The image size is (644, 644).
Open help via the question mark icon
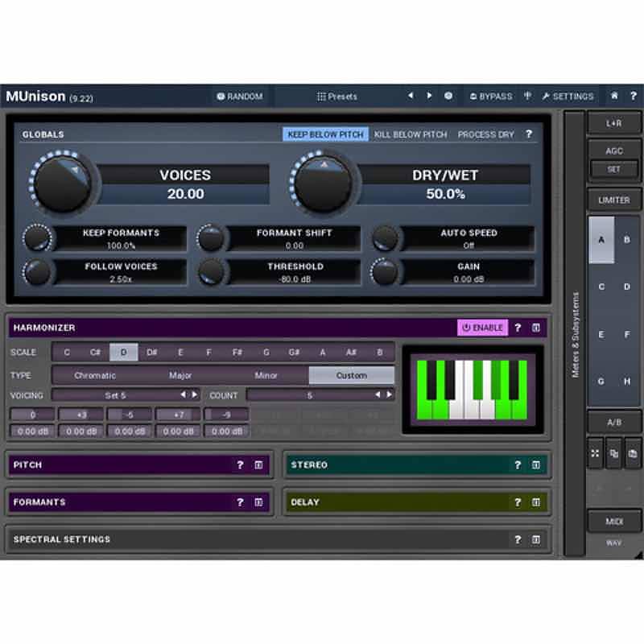pos(634,96)
